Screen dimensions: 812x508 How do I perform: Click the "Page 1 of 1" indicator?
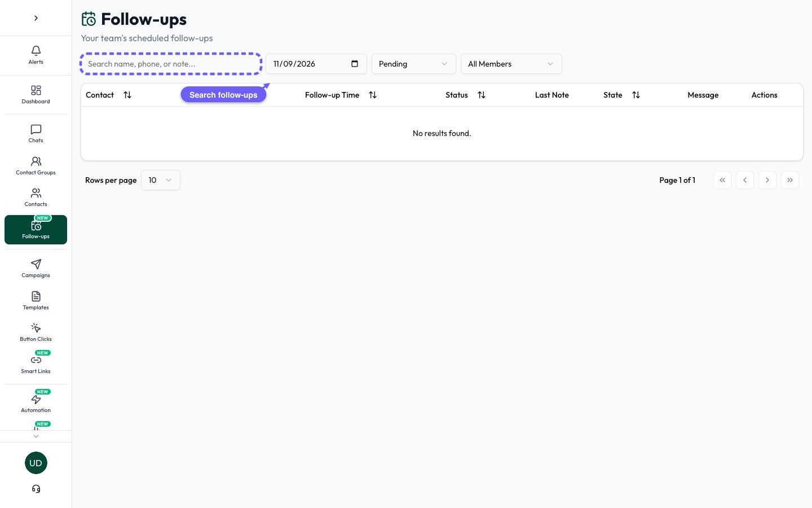[677, 180]
